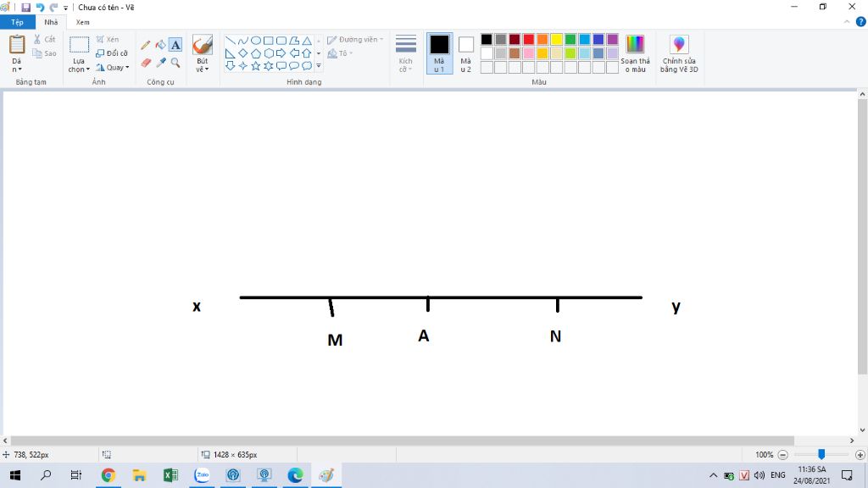
Task: Select the Fill with color bucket tool
Action: coord(160,45)
